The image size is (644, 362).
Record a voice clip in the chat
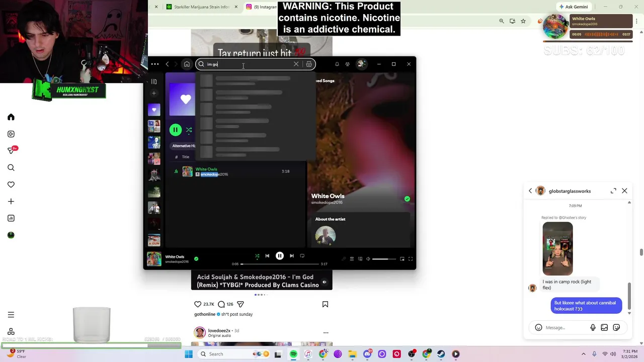pyautogui.click(x=593, y=328)
